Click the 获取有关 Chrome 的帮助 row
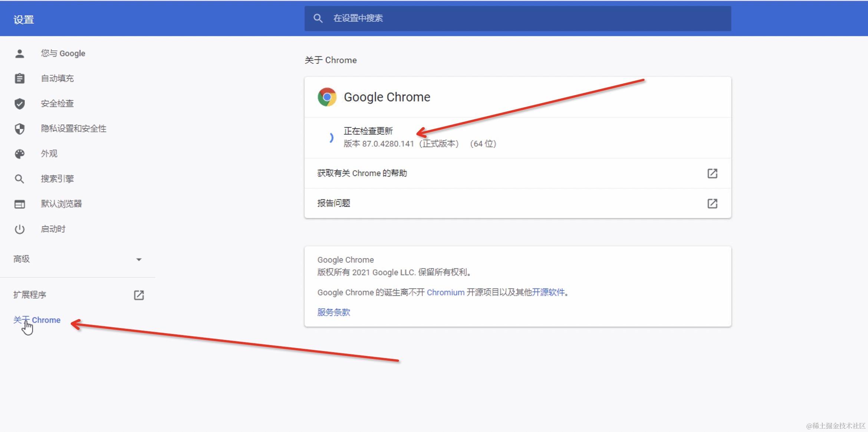868x432 pixels. [362, 173]
